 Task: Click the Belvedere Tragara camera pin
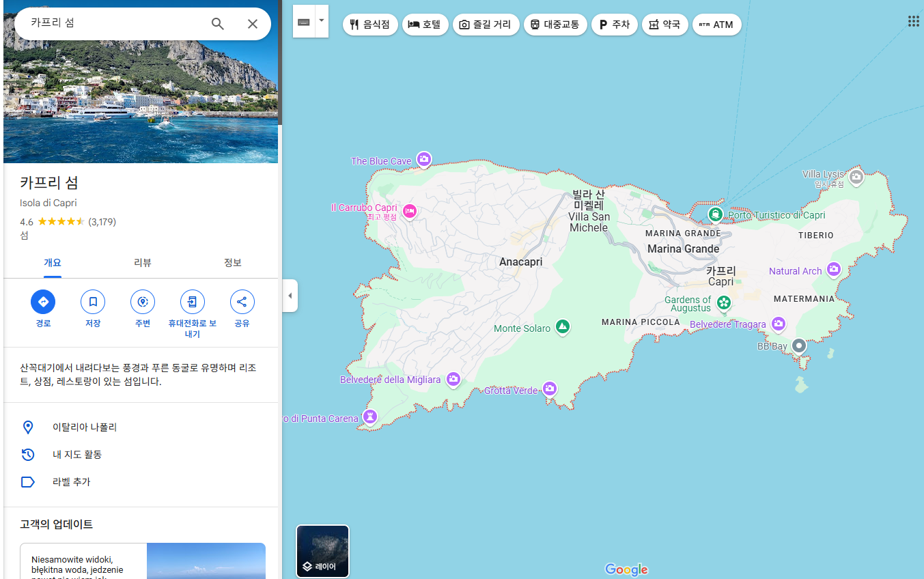tap(778, 324)
